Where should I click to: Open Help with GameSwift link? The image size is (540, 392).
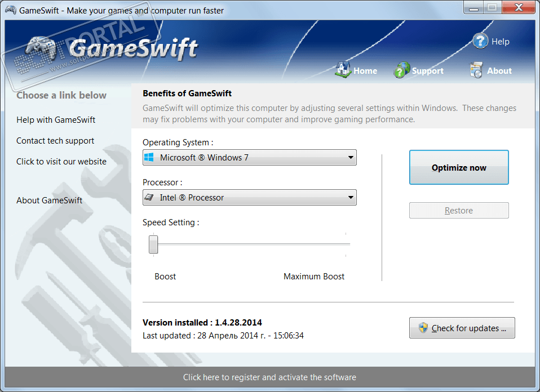point(56,120)
